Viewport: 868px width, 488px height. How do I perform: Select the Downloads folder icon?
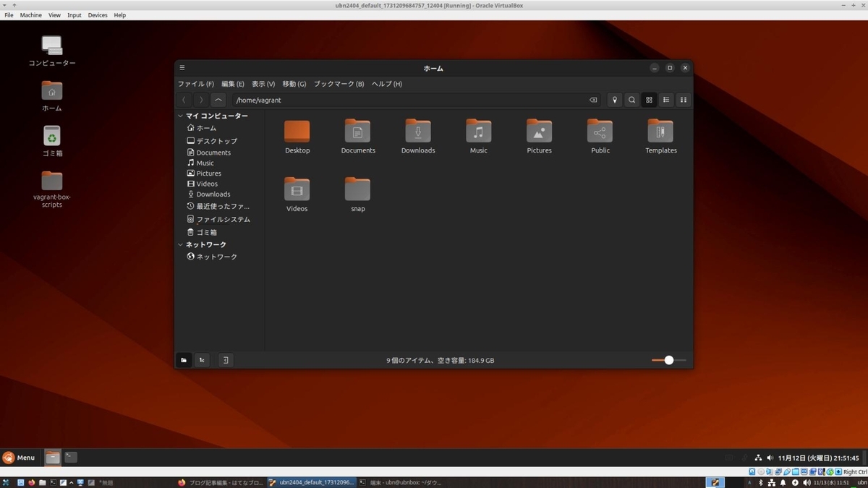tap(418, 132)
